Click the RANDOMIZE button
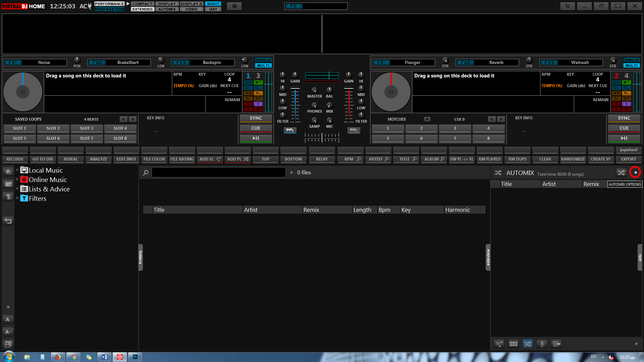This screenshot has width=644, height=362. 573,159
